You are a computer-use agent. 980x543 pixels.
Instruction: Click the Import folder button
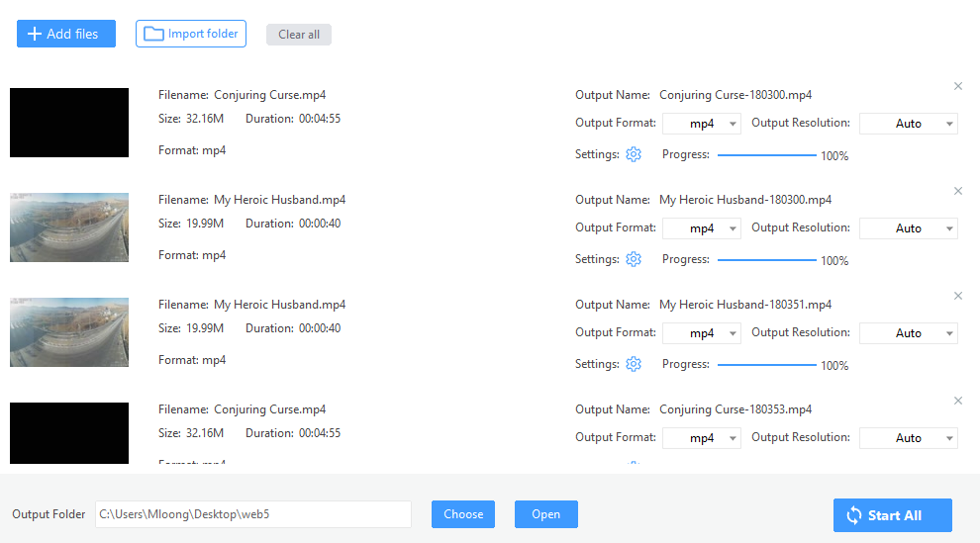click(191, 34)
